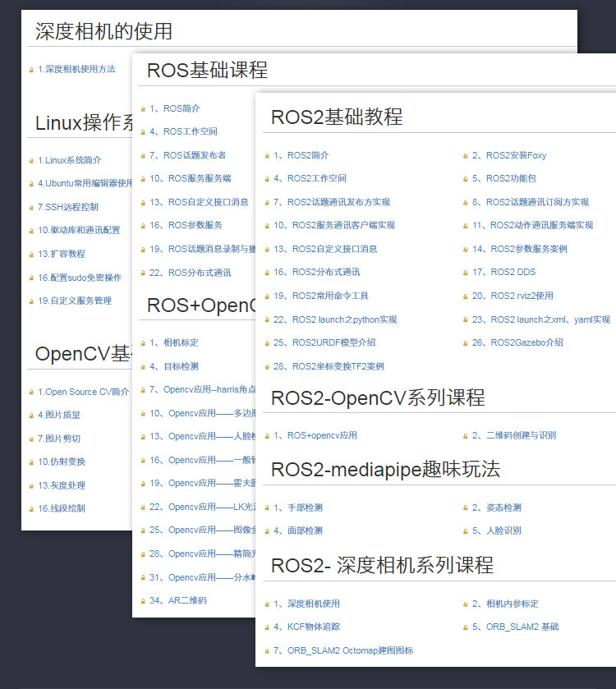Open the 4、面部检测 link

point(298,531)
